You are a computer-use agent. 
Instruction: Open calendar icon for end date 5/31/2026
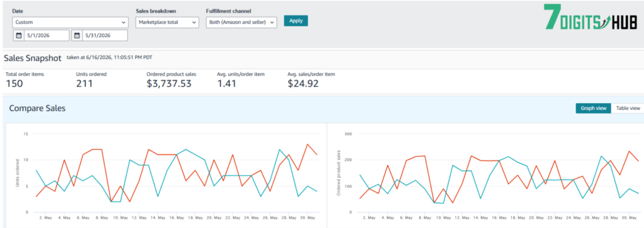[x=77, y=36]
